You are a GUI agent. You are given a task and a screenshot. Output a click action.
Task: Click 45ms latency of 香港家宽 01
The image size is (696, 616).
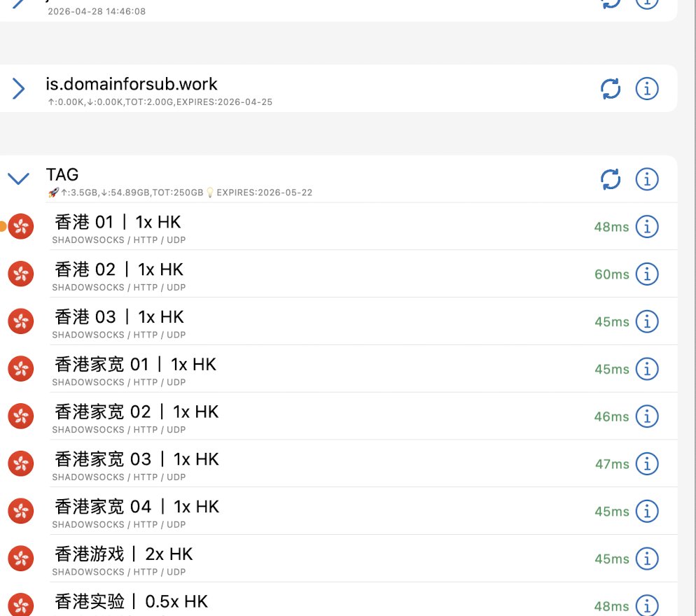(612, 370)
